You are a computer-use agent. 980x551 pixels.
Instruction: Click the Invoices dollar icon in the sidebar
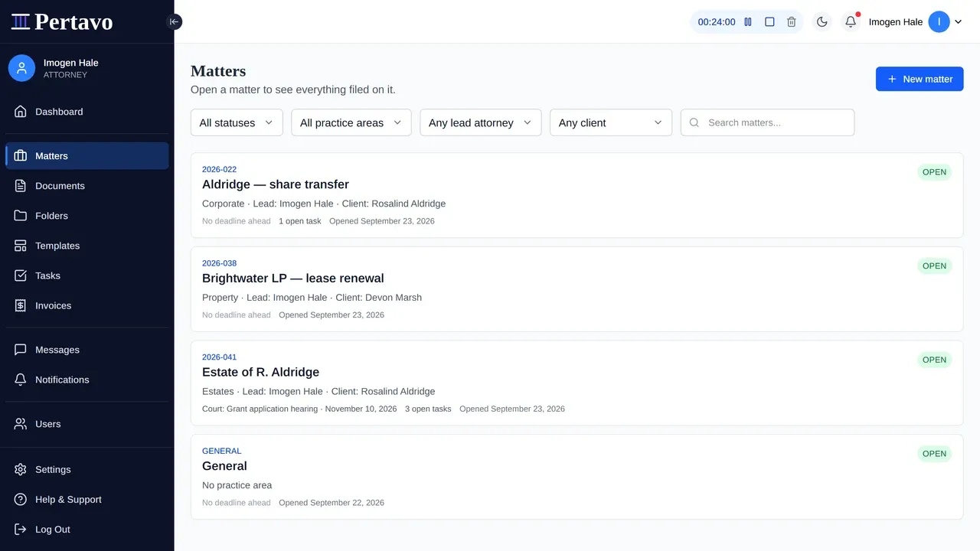tap(21, 305)
